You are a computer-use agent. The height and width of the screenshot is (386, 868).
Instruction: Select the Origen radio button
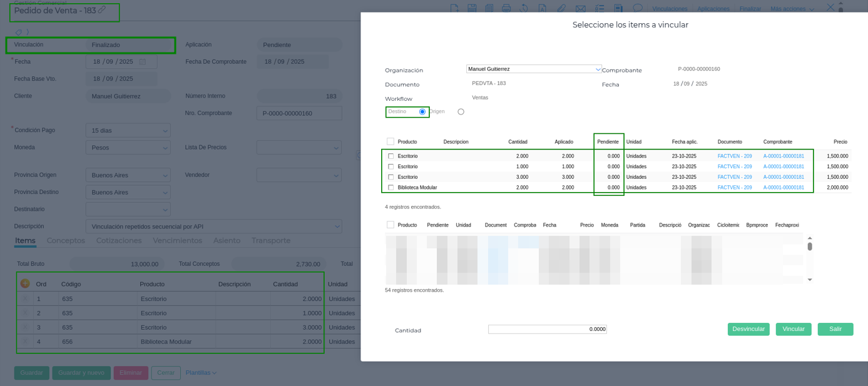461,112
